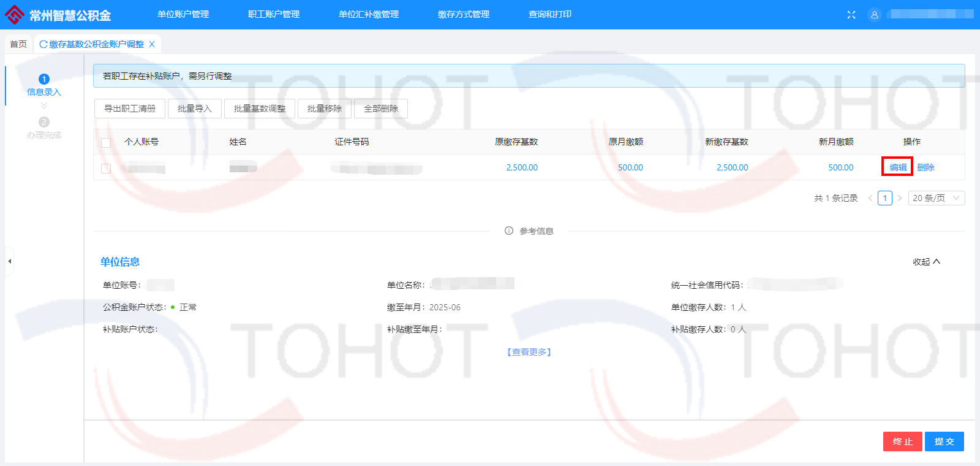980x466 pixels.
Task: Collapse 单位信息 section using 收起
Action: [x=926, y=262]
